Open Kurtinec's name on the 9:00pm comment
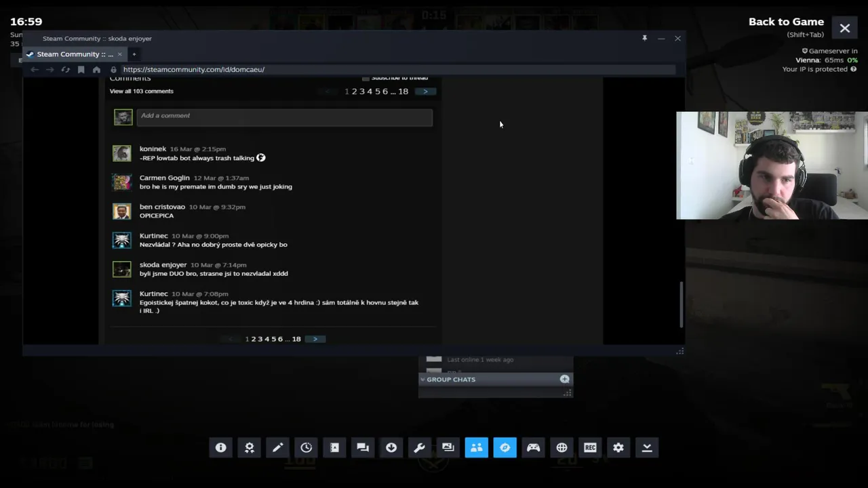868x488 pixels. tap(153, 236)
